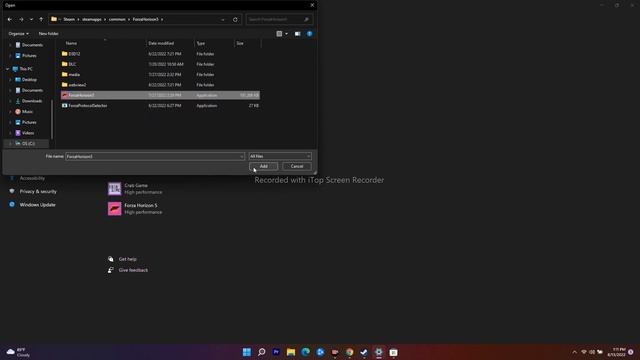Expand the Music tree node
The width and height of the screenshot is (640, 360).
pyautogui.click(x=10, y=111)
